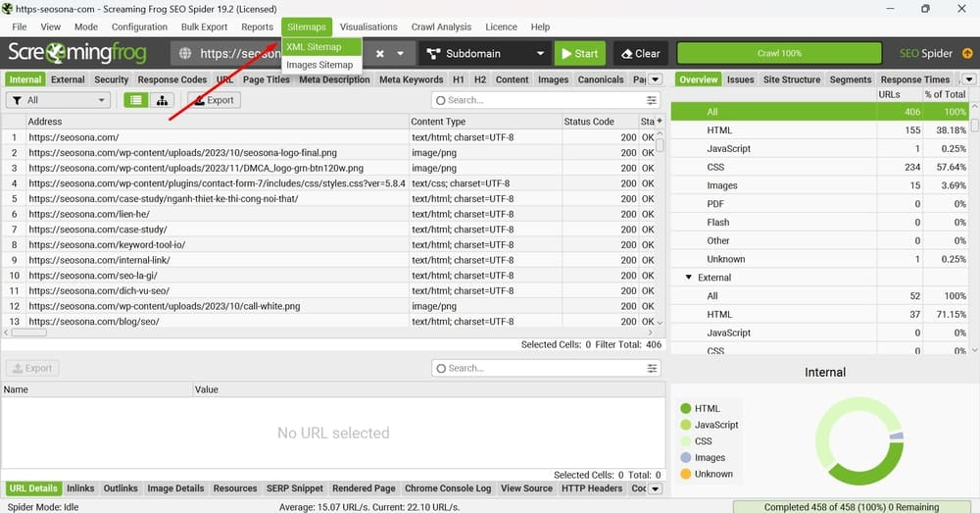The width and height of the screenshot is (980, 513).
Task: Open the View Source tab
Action: [x=526, y=488]
